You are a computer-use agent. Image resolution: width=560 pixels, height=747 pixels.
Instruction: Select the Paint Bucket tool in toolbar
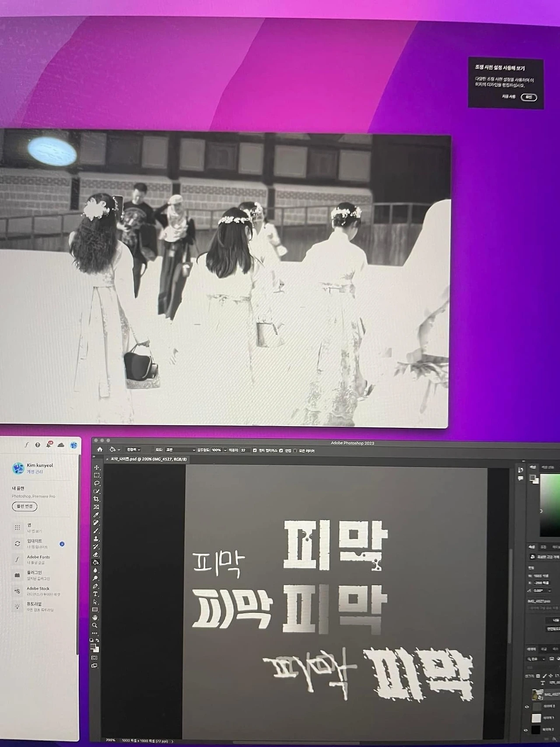96,562
